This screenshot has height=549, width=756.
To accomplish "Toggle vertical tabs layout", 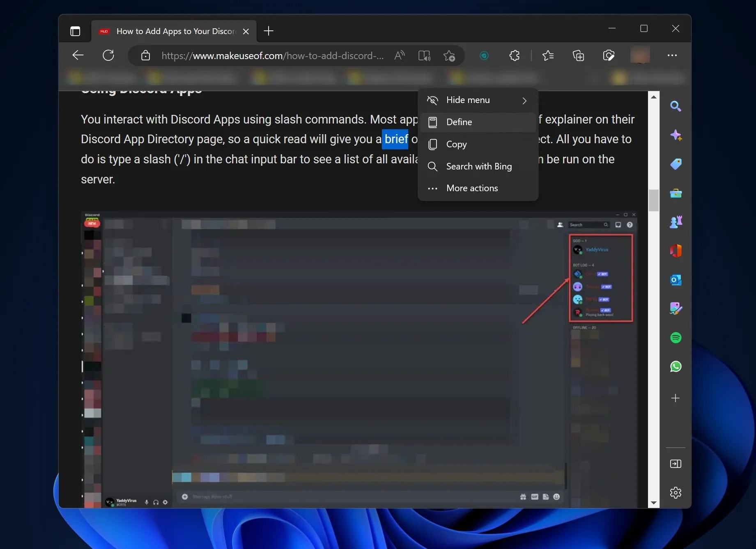I will tap(75, 31).
